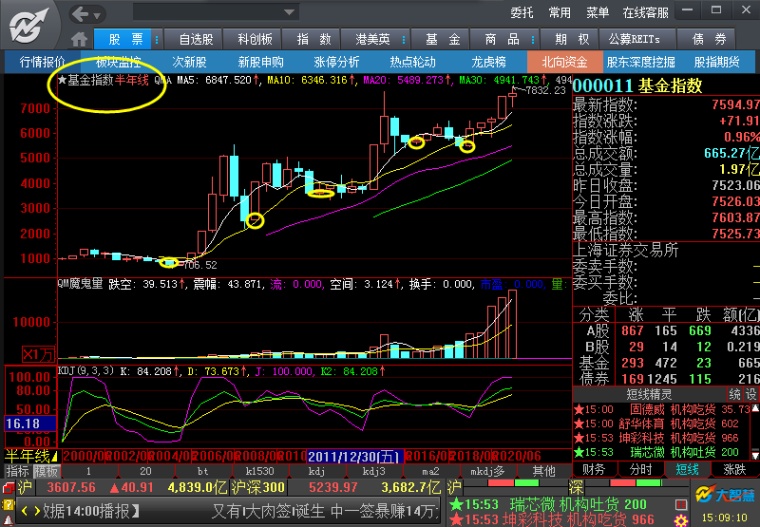Image resolution: width=760 pixels, height=527 pixels.
Task: Open the 半年线 period selector at bottom left
Action: coord(31,456)
